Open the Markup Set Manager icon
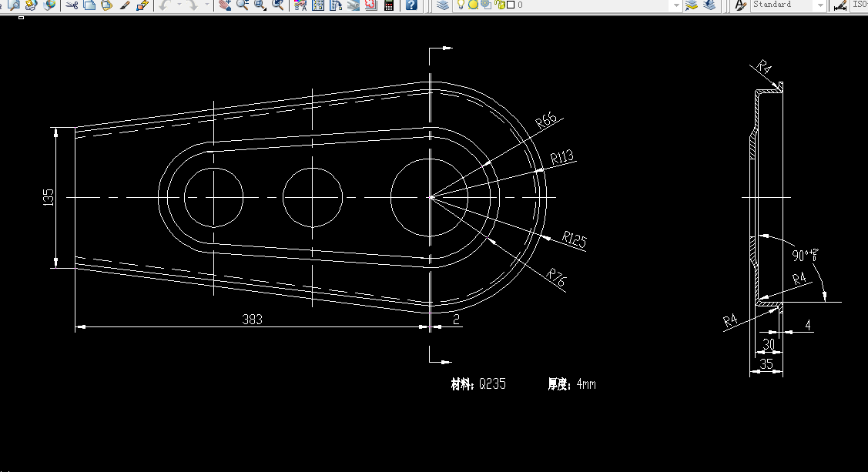868x472 pixels. click(x=371, y=5)
